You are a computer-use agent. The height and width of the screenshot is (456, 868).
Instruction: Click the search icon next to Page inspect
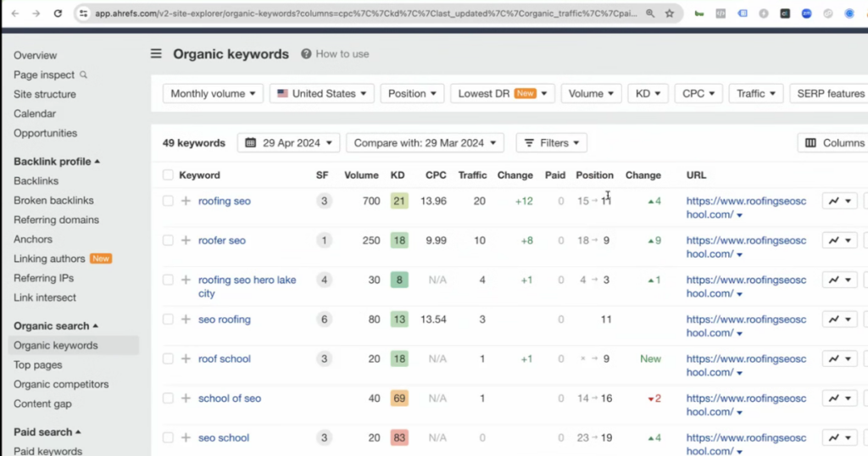pyautogui.click(x=84, y=75)
